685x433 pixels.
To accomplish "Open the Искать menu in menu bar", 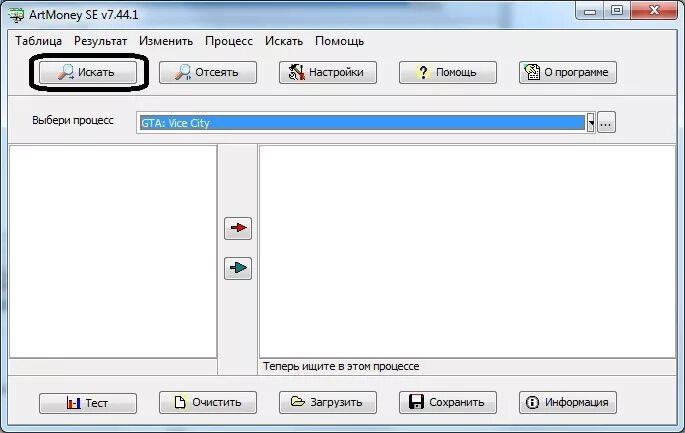I will 284,41.
